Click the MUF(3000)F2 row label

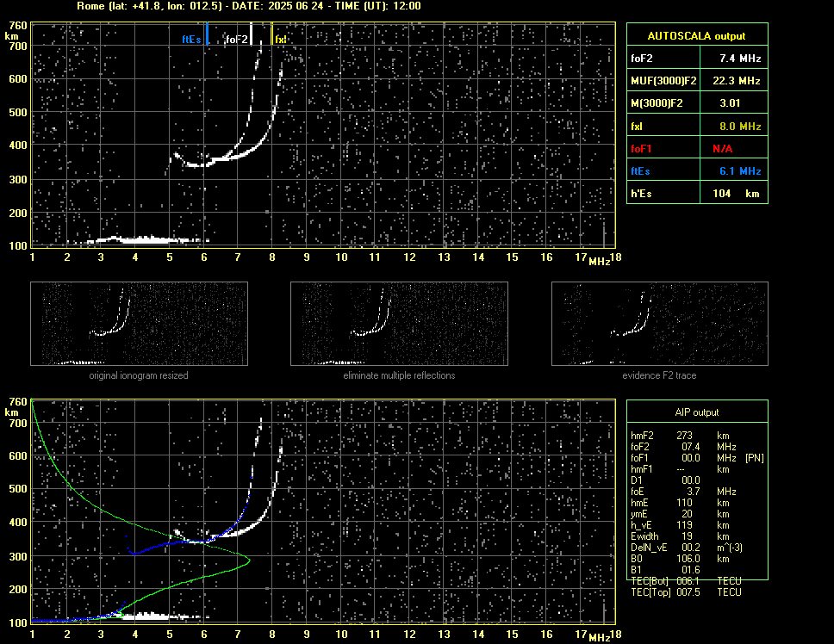pos(663,81)
